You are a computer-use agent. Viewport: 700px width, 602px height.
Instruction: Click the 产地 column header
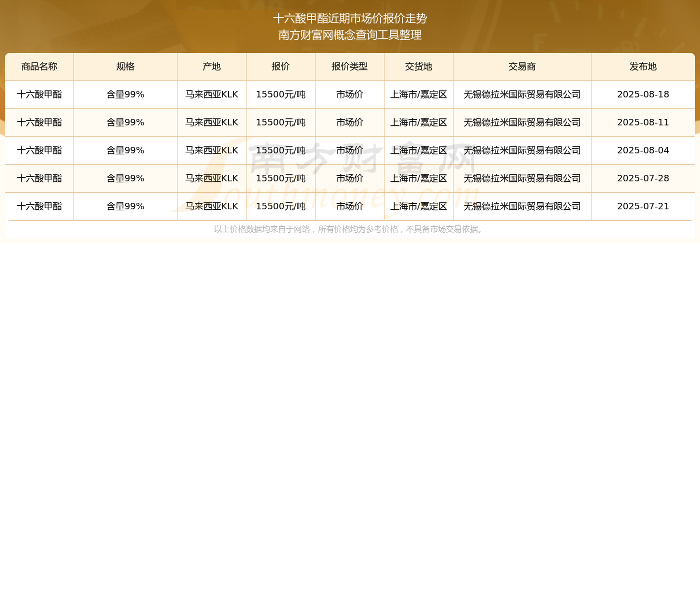coord(212,66)
